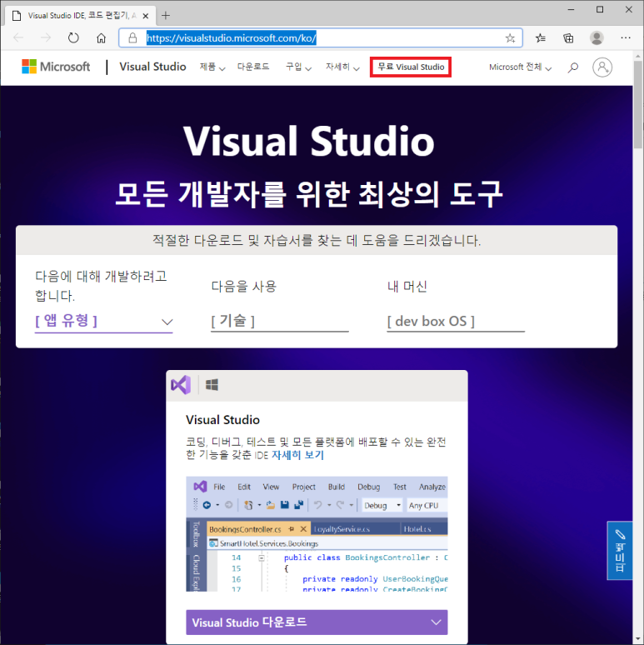Open the feedback 피드백 side button
Screen dimensions: 644x645
click(x=620, y=551)
